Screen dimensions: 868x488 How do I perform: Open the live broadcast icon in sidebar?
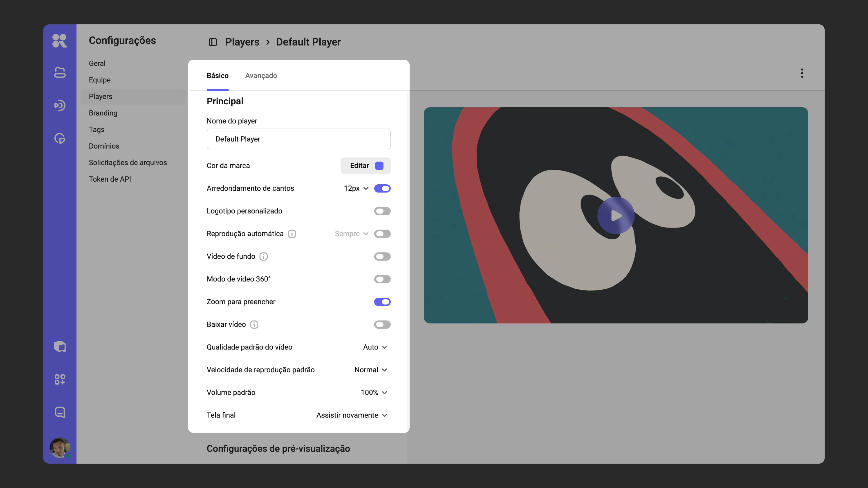pyautogui.click(x=60, y=106)
